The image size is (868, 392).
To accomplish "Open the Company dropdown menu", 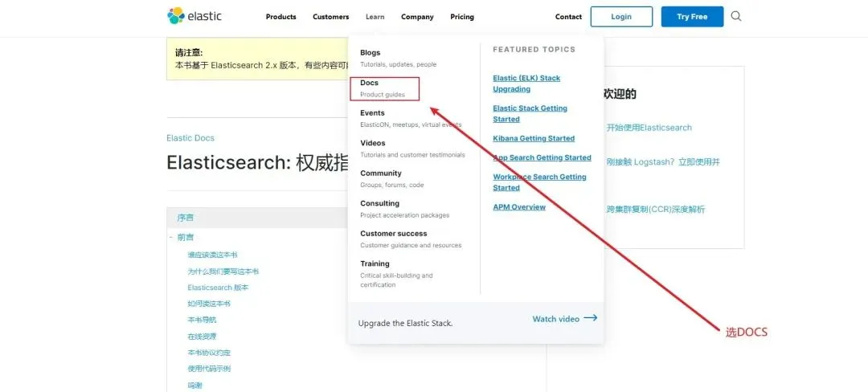I will pyautogui.click(x=417, y=17).
